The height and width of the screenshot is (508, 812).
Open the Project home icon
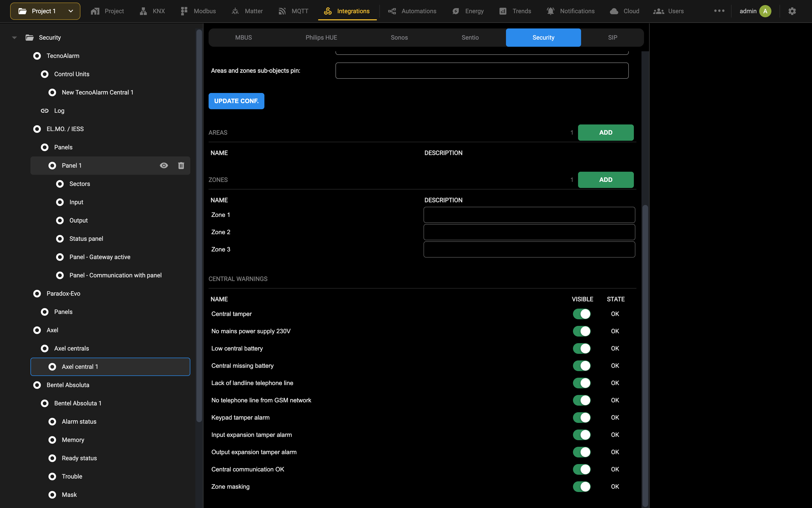click(x=95, y=11)
